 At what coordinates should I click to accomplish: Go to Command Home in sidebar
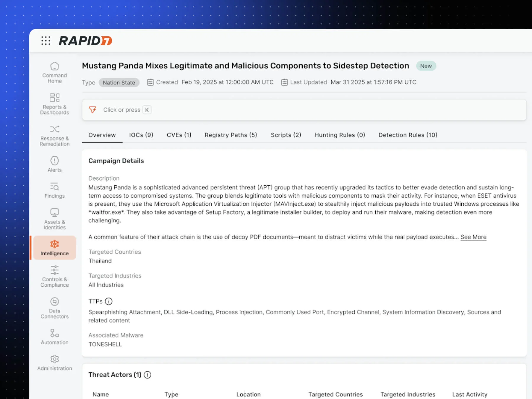click(54, 72)
